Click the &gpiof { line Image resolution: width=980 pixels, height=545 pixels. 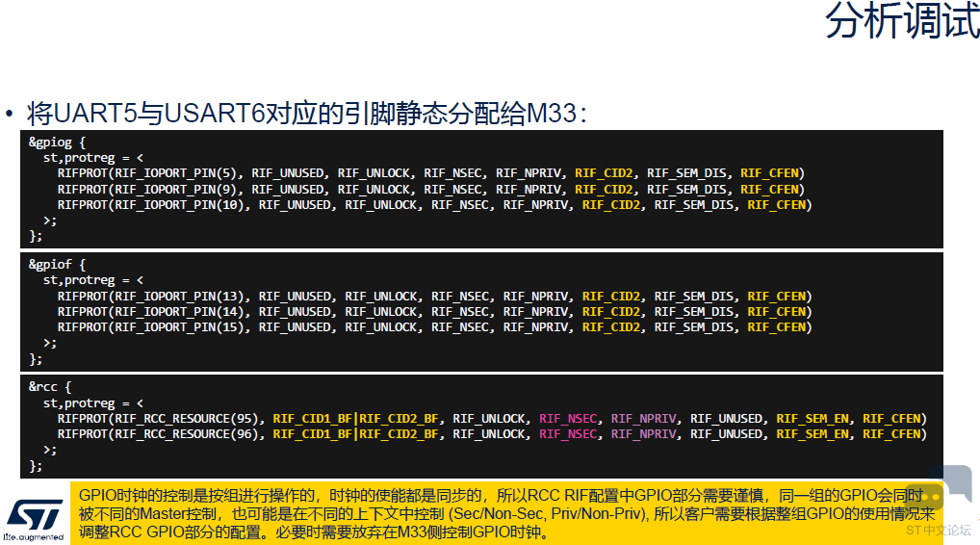coord(57,265)
